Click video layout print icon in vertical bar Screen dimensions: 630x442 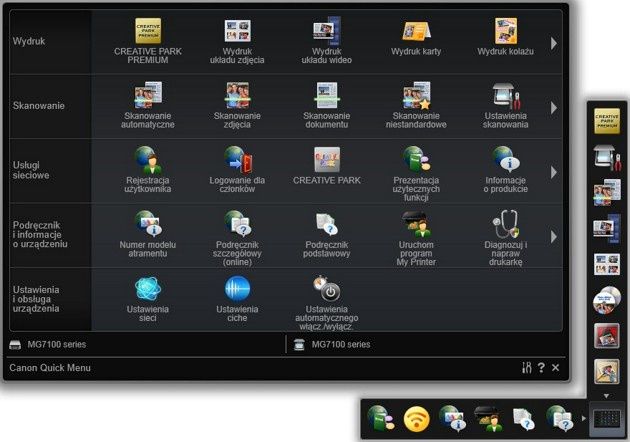607,228
